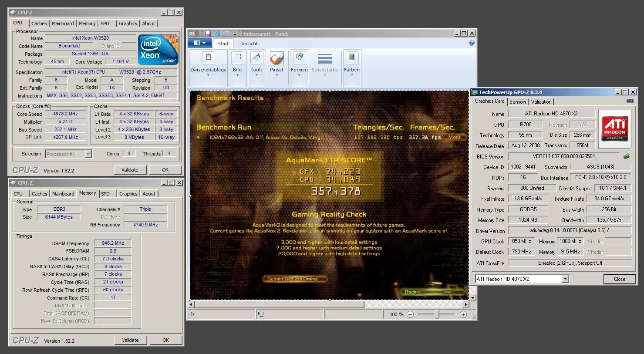
Task: Select the Pinsel brush tool icon
Action: tap(276, 58)
